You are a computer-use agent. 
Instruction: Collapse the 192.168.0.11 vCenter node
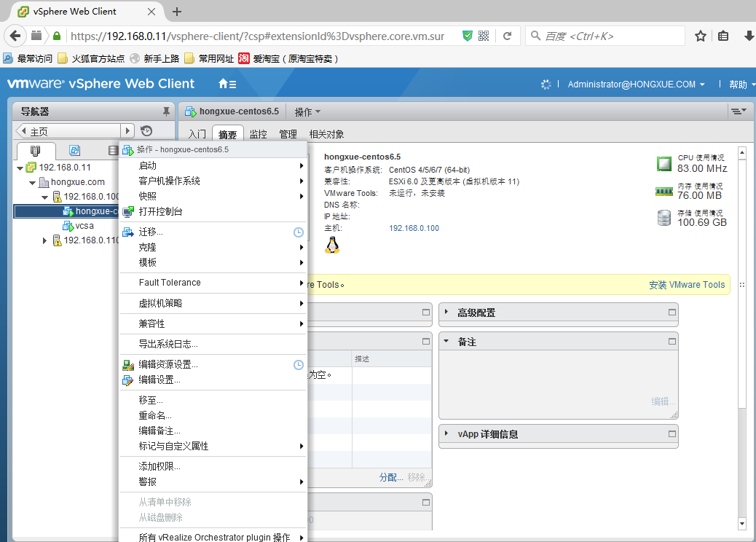tap(20, 168)
